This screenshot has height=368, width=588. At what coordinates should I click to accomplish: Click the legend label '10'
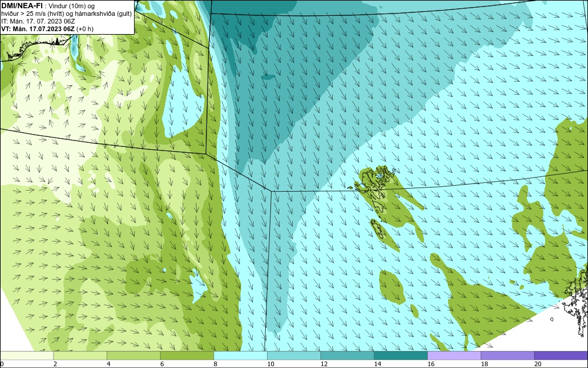(270, 364)
